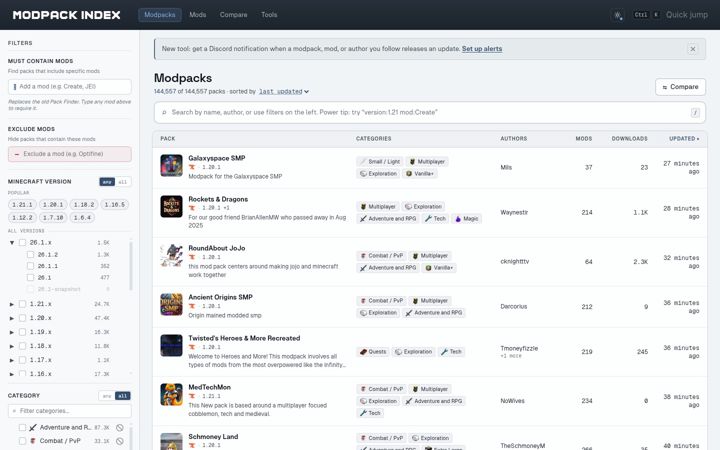This screenshot has height=450, width=720.
Task: Sort table by Updated column
Action: (x=684, y=139)
